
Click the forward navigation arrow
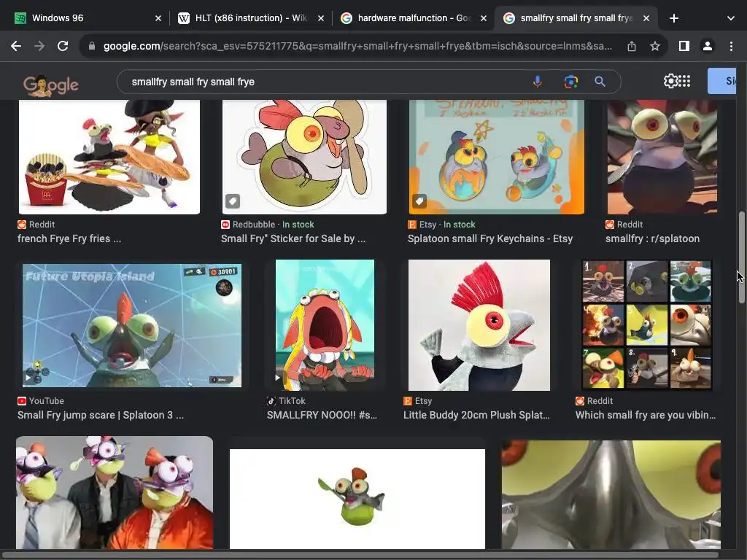point(39,46)
